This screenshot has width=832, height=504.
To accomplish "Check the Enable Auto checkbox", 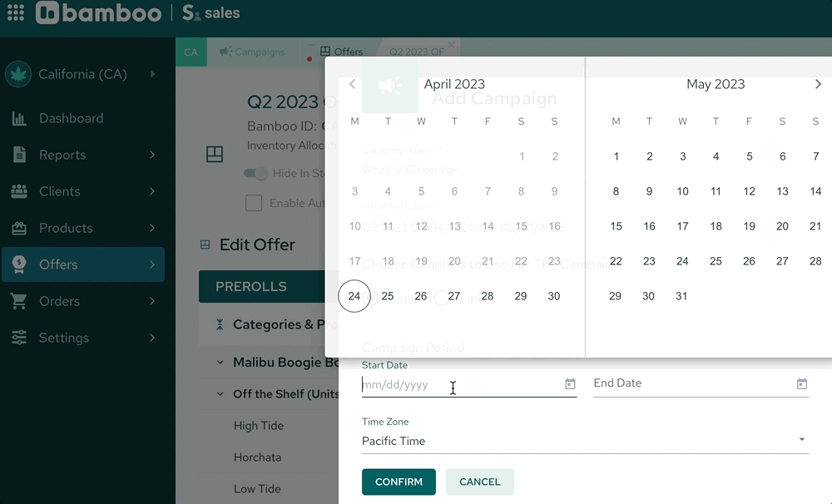I will coord(254,203).
